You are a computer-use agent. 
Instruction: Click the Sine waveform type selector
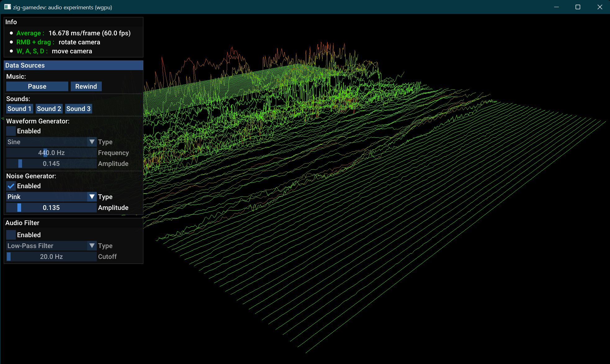50,142
